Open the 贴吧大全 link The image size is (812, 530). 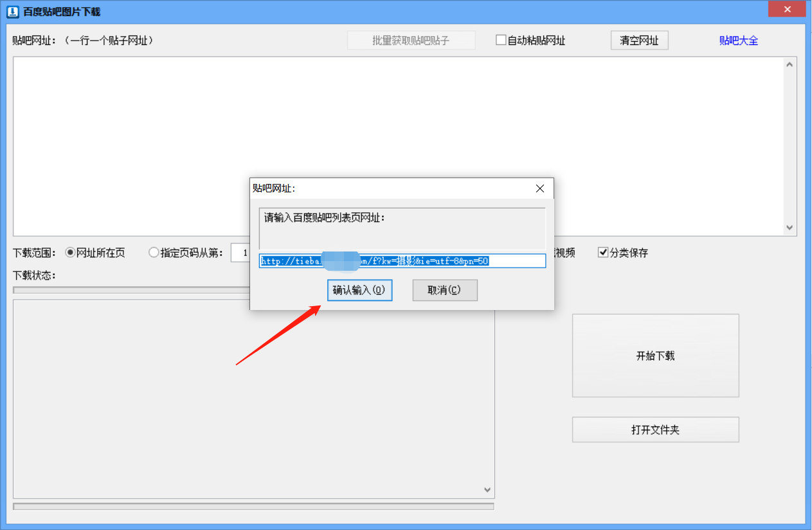click(x=738, y=40)
